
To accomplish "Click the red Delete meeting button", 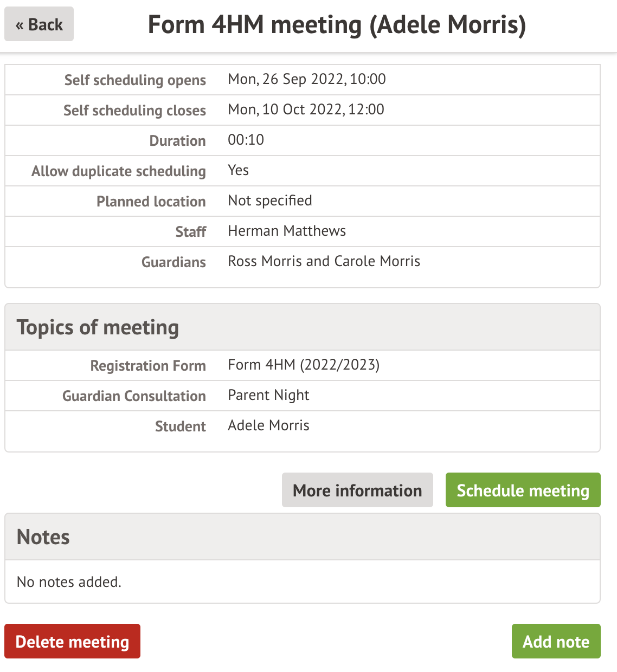I will (x=72, y=642).
